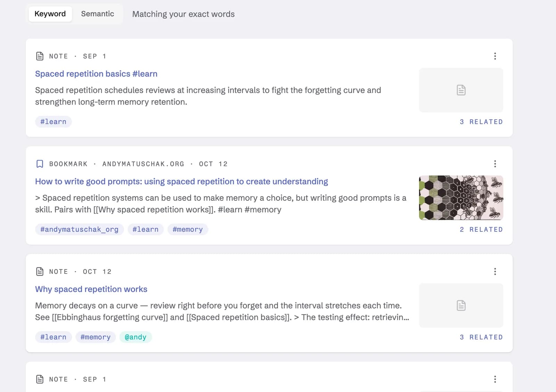556x392 pixels.
Task: Click note icon on the bottom Sep 1 card
Action: pyautogui.click(x=40, y=379)
